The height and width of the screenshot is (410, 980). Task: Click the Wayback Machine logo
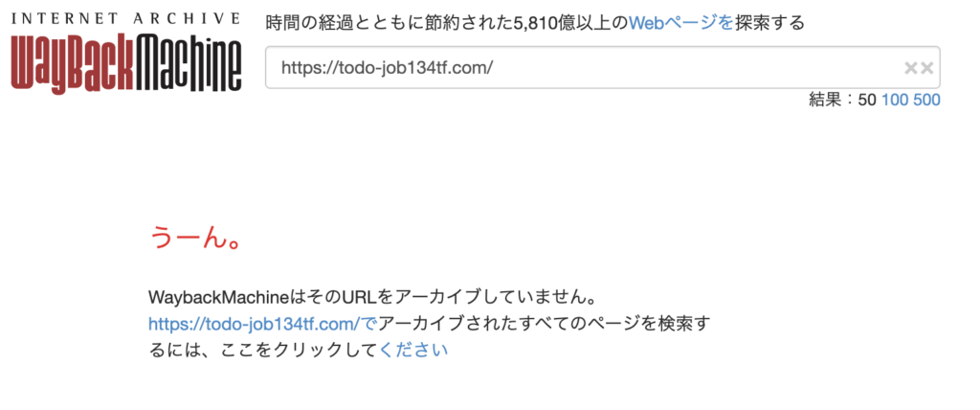point(125,63)
